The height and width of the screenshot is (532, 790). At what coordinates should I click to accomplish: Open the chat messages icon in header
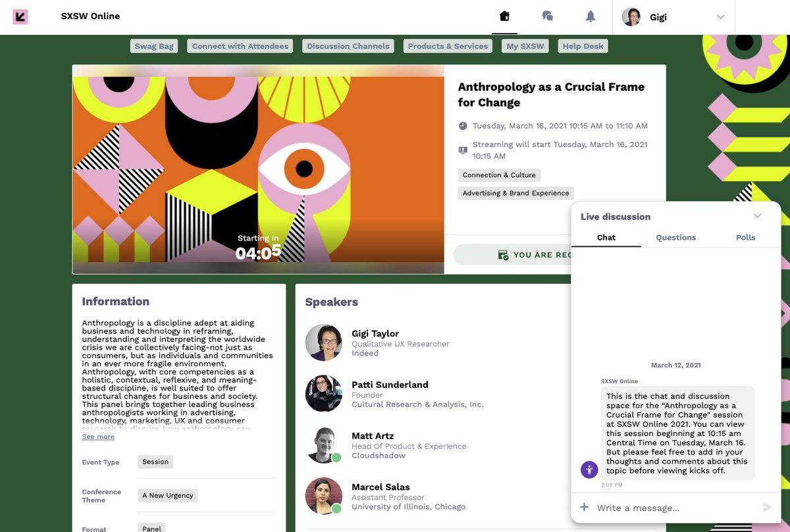547,16
